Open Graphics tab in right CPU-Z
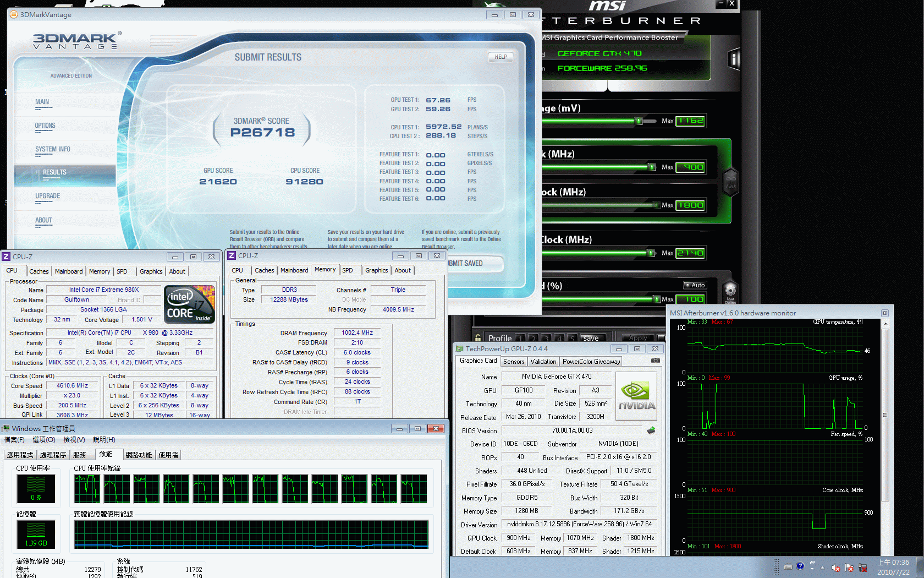This screenshot has width=924, height=578. [x=377, y=270]
